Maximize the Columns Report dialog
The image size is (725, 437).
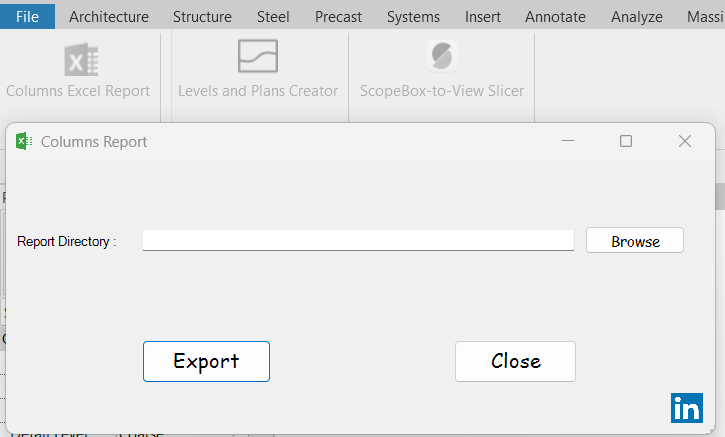click(626, 141)
